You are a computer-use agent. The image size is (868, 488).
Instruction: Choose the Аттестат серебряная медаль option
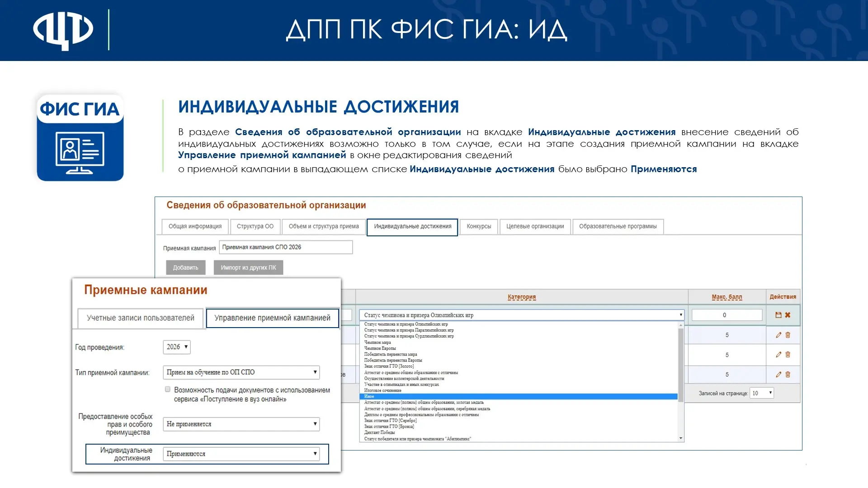(427, 408)
